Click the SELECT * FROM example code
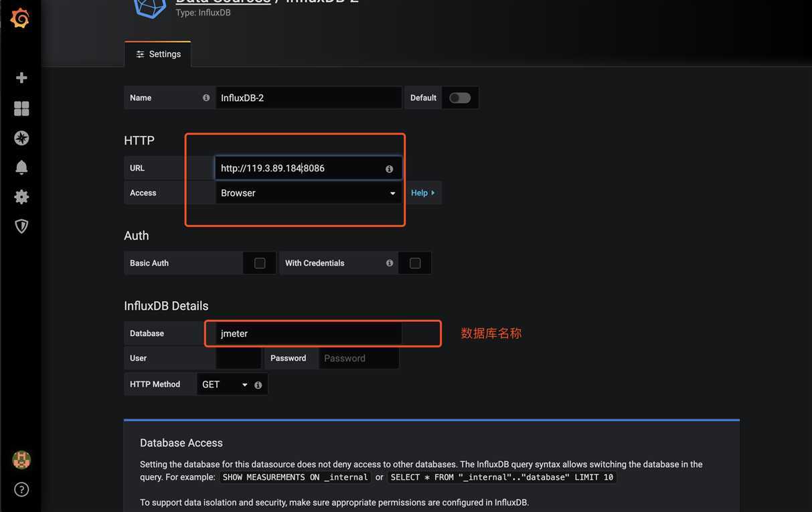This screenshot has height=512, width=812. (502, 477)
